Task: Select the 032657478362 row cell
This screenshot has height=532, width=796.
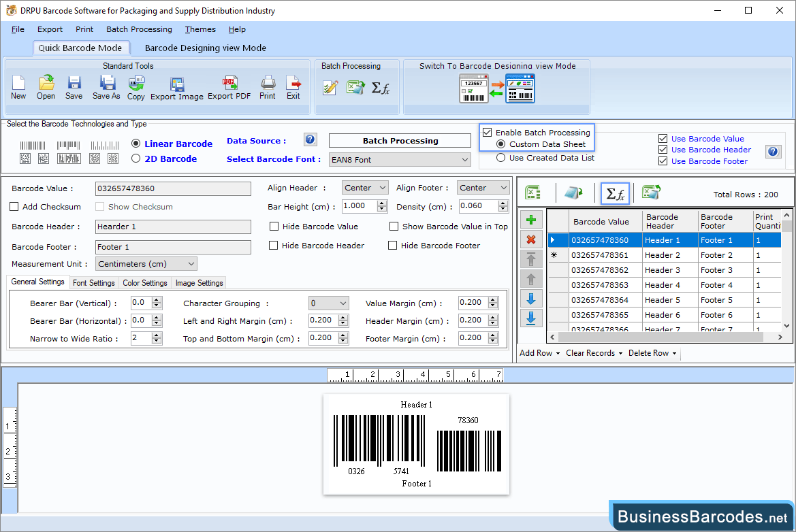Action: [x=605, y=270]
